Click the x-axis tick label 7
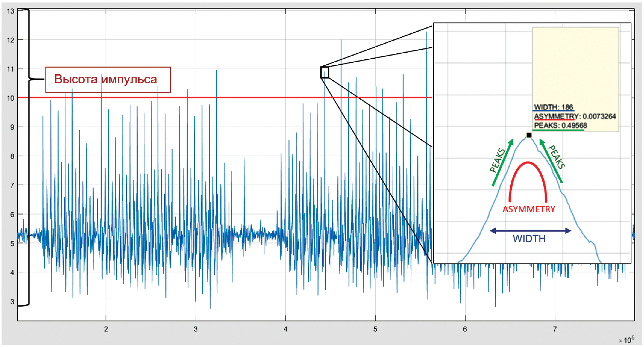Screen dimensions: 644x347 (555, 329)
